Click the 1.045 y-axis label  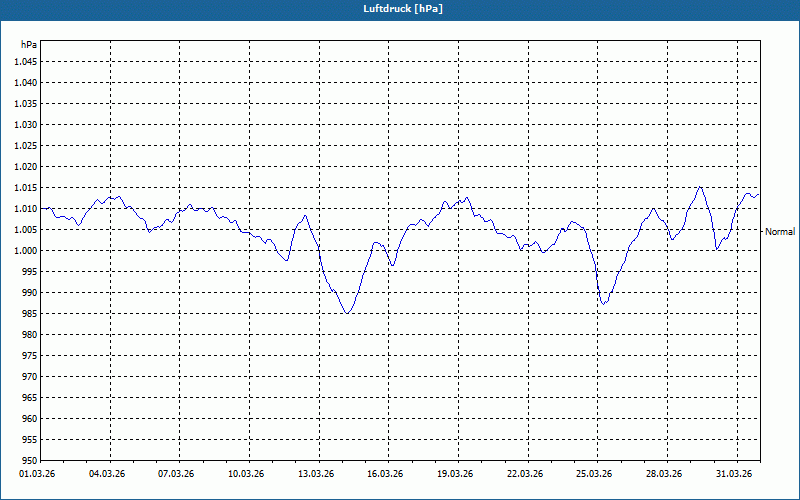(x=26, y=62)
